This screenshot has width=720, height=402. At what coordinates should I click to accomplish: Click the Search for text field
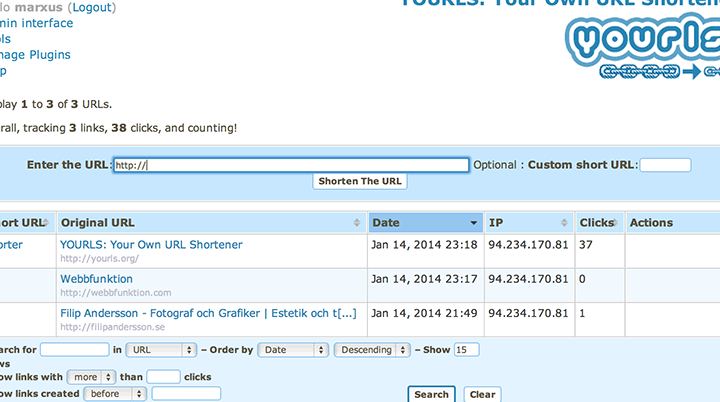[74, 350]
